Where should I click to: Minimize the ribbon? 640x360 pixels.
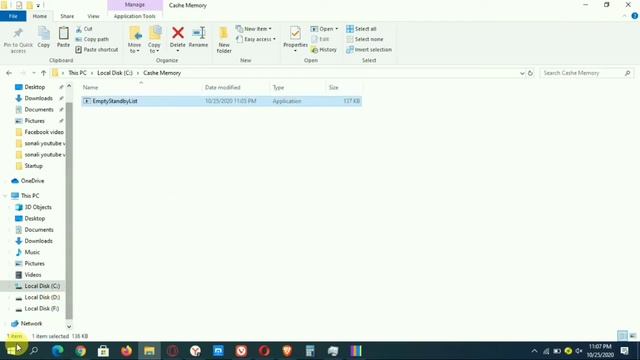(x=624, y=16)
